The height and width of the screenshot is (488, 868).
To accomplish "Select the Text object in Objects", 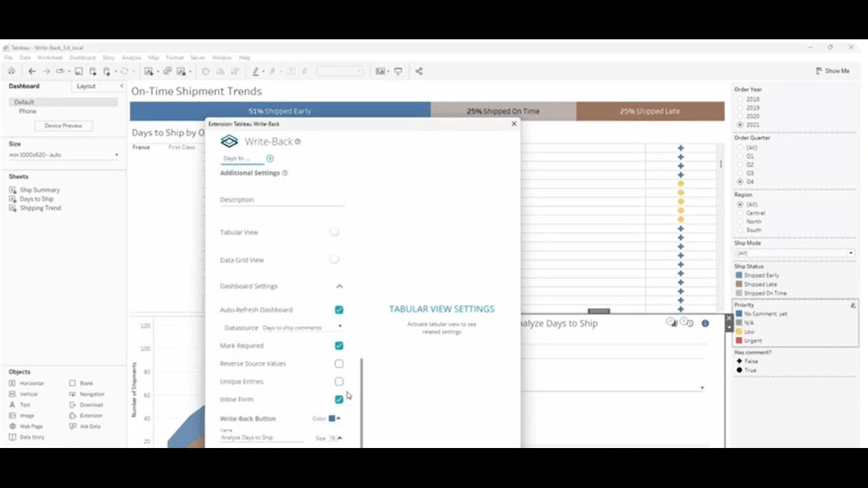I will [20, 405].
